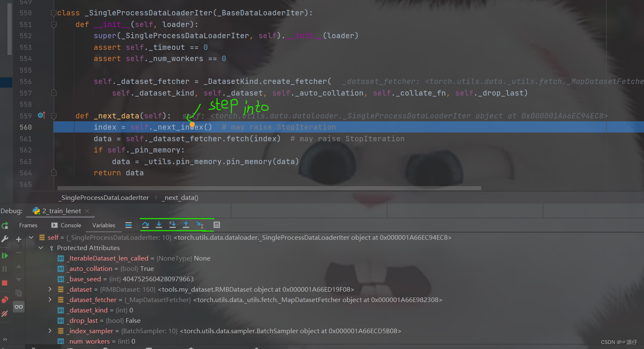Switch to the Console tab

pos(66,225)
